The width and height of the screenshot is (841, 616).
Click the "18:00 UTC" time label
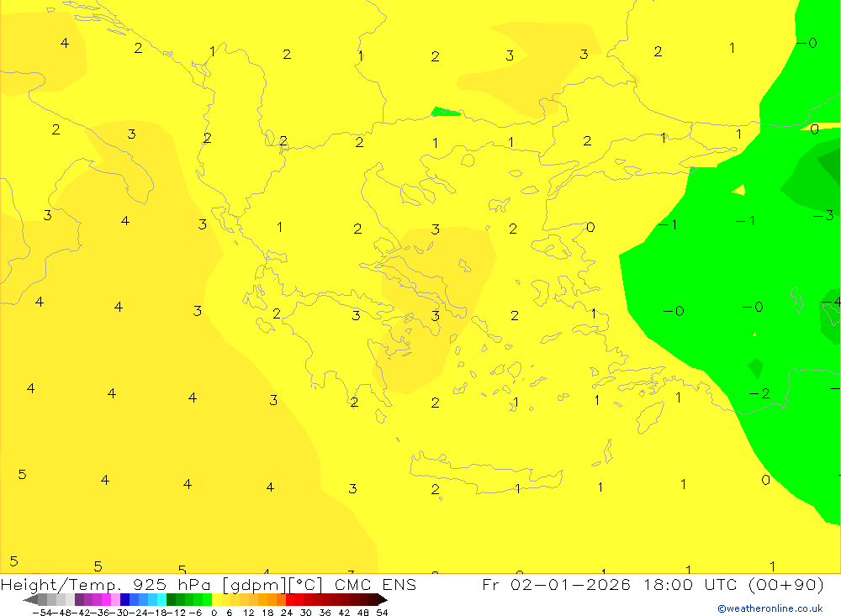click(692, 584)
